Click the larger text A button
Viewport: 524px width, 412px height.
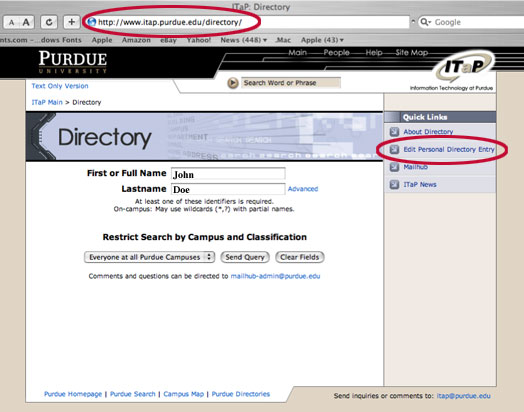click(26, 22)
